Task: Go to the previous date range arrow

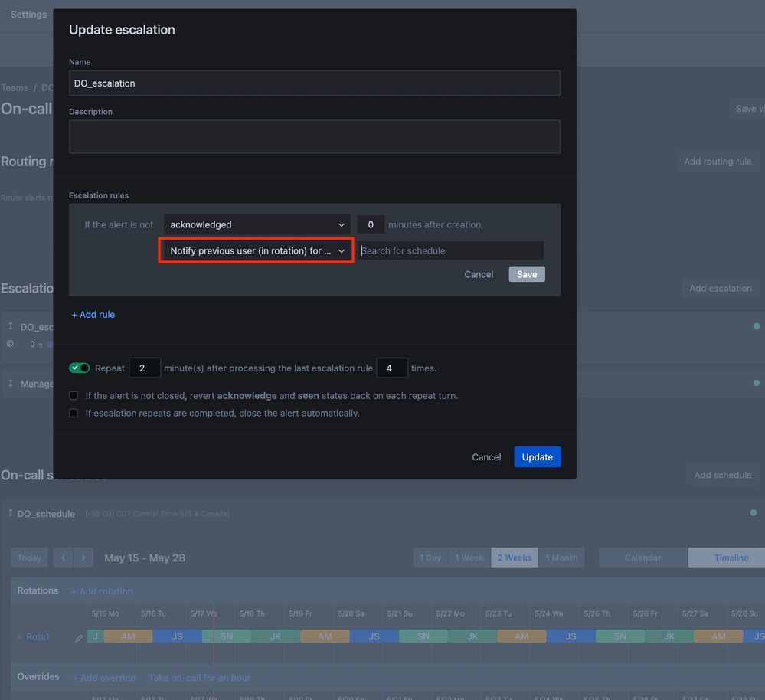Action: [x=63, y=558]
